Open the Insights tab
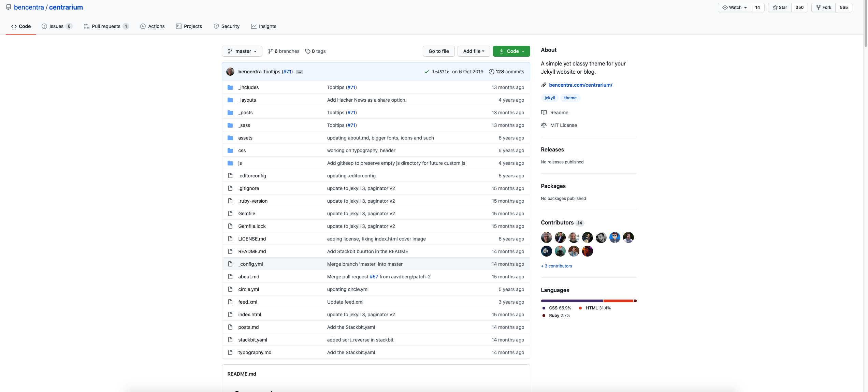 click(264, 26)
